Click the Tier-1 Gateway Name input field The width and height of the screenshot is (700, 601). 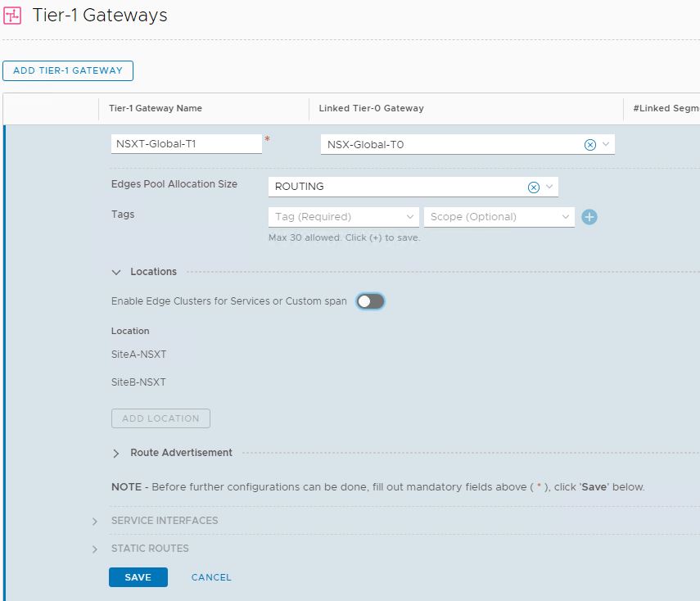coord(186,144)
